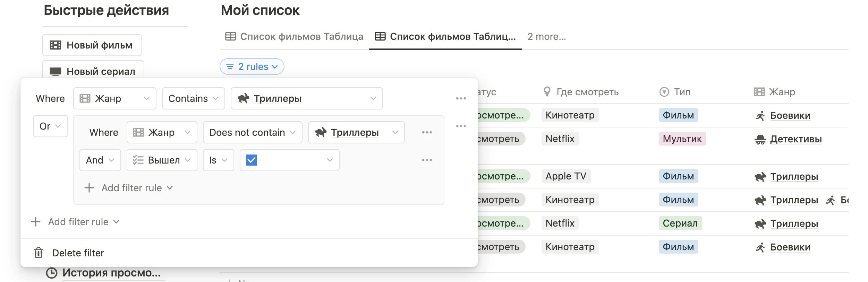Click the Сериал type tag

680,223
